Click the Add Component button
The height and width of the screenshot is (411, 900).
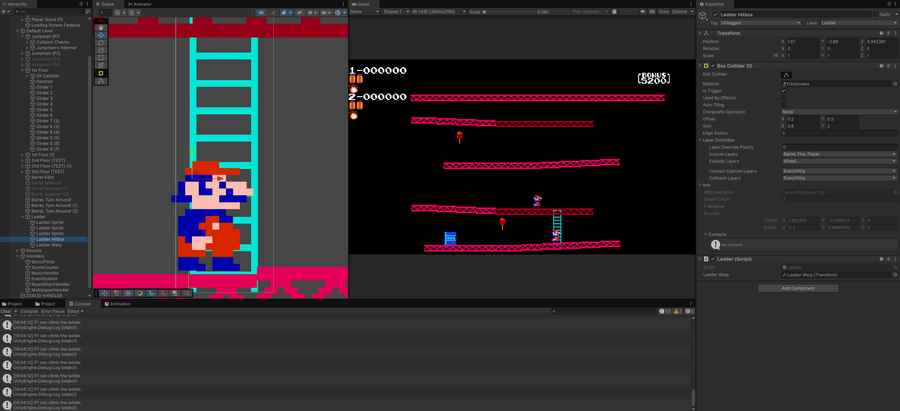pos(798,288)
